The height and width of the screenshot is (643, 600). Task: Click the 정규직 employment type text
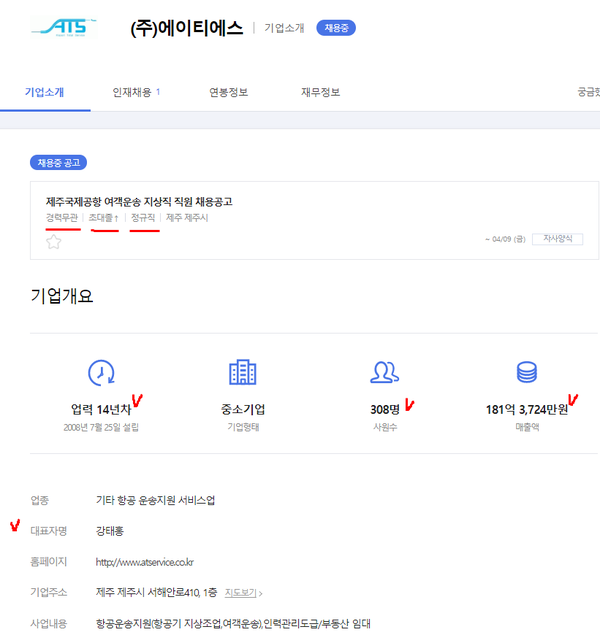click(x=143, y=218)
